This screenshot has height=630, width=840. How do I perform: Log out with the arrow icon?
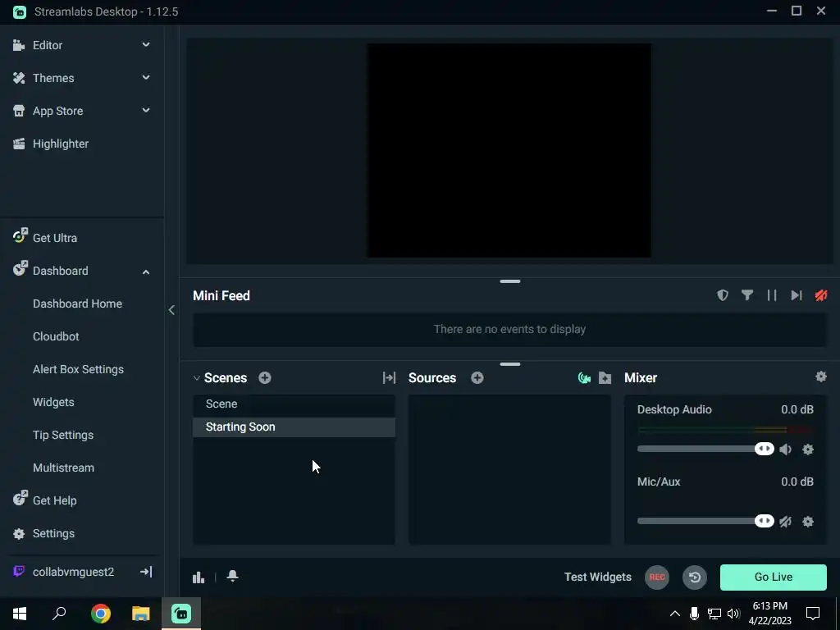coord(146,572)
